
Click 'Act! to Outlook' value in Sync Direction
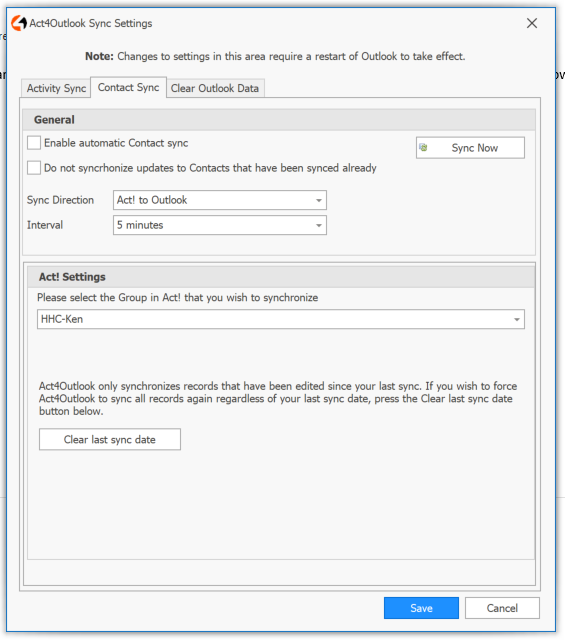point(152,200)
